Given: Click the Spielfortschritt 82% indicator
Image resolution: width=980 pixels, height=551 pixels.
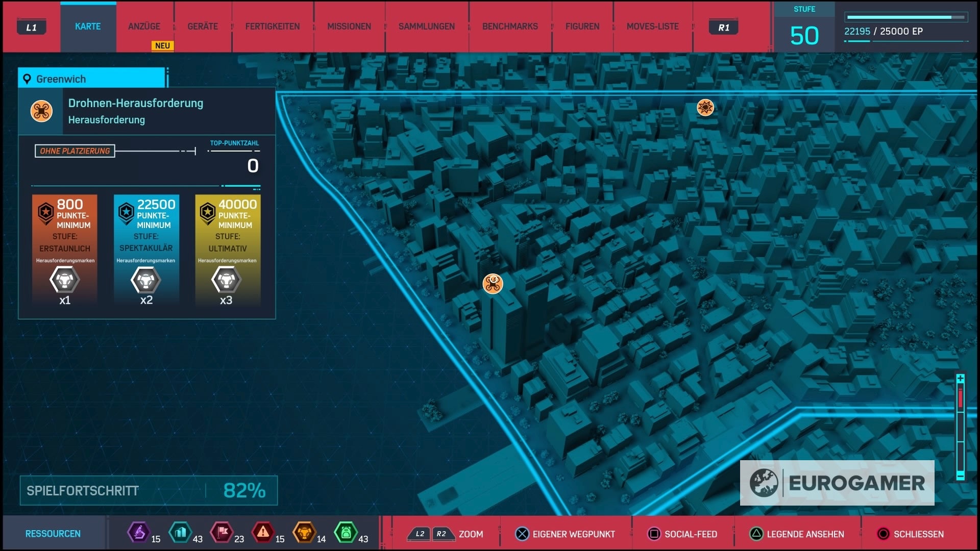Looking at the screenshot, I should 149,490.
